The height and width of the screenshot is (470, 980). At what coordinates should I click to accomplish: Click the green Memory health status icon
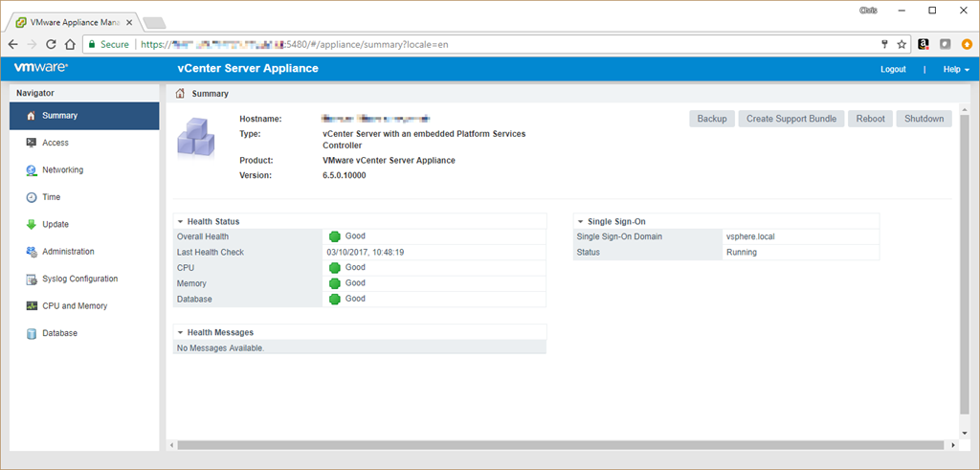pyautogui.click(x=334, y=283)
